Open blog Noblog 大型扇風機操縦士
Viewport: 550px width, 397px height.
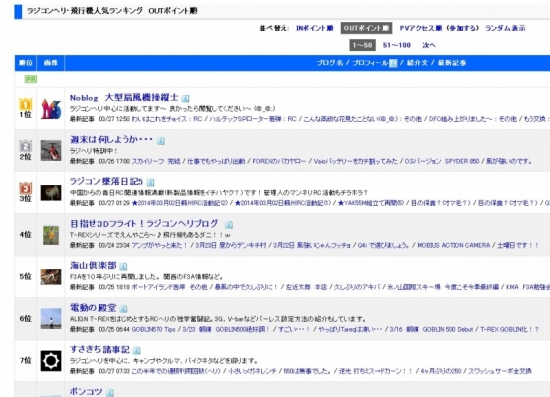pos(124,98)
